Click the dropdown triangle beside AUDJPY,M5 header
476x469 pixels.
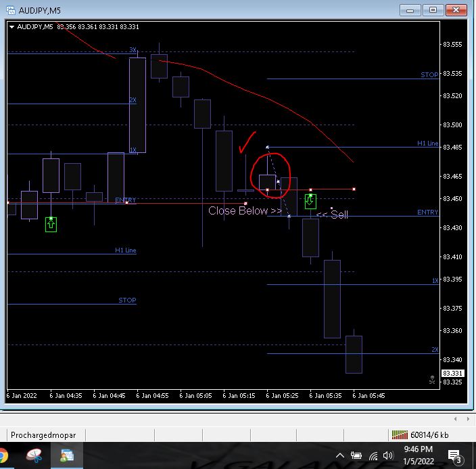(x=12, y=27)
